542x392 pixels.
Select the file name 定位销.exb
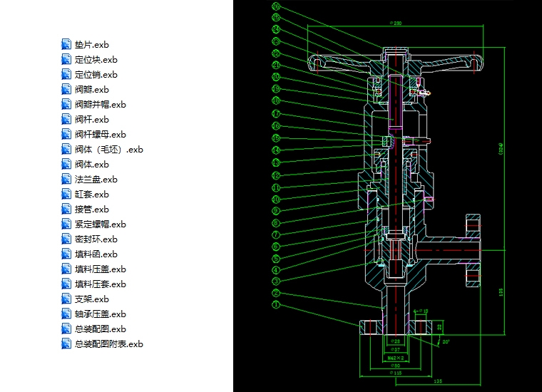coord(96,75)
